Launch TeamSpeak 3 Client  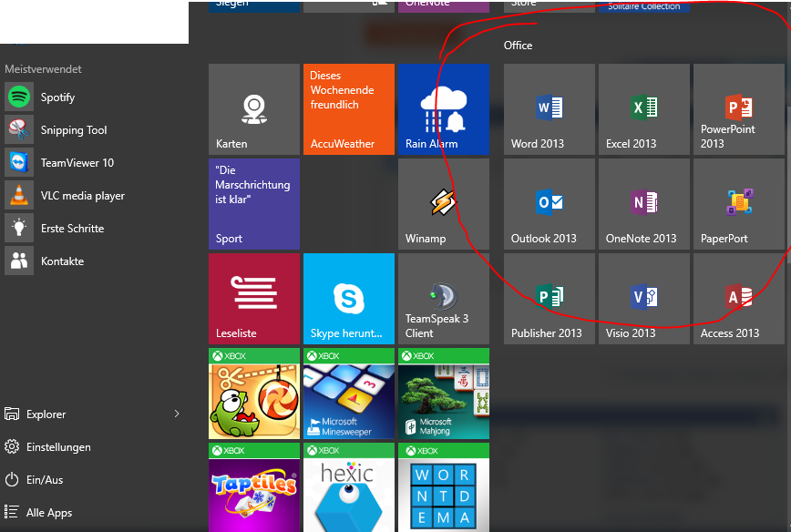(444, 299)
